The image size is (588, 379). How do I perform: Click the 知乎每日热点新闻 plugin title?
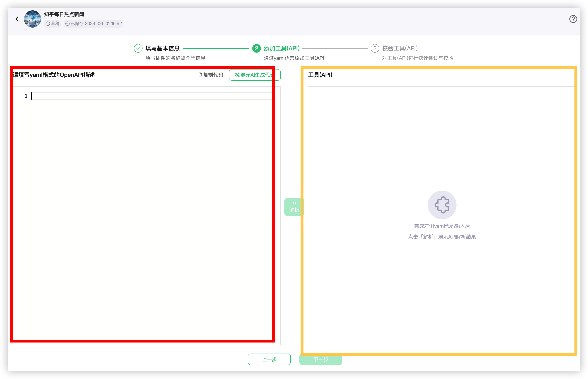[64, 14]
